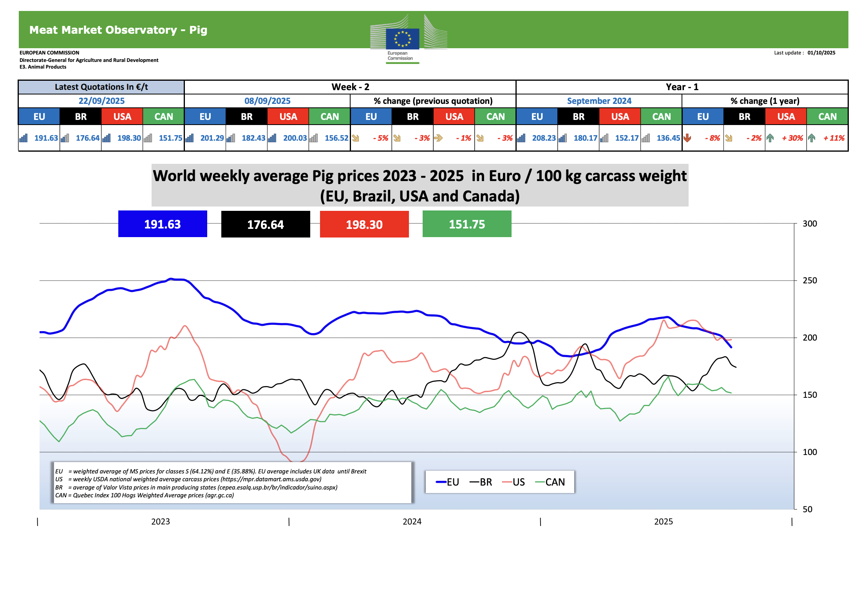Click the red down arrow next to -8%
The width and height of the screenshot is (868, 591).
click(x=687, y=138)
